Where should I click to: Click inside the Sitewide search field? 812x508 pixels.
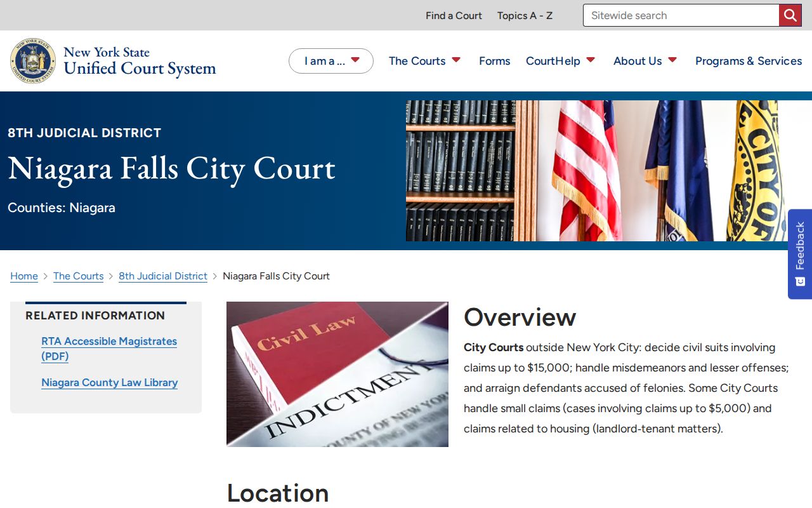coord(681,15)
